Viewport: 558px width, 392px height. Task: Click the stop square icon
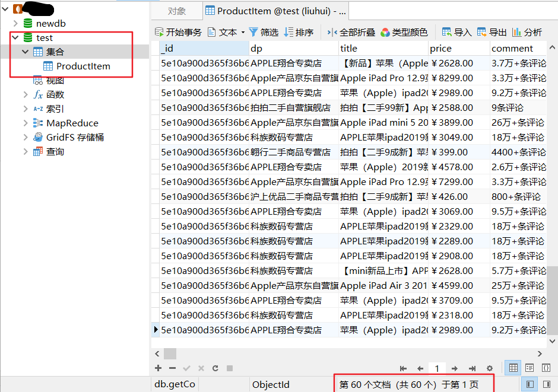click(230, 368)
